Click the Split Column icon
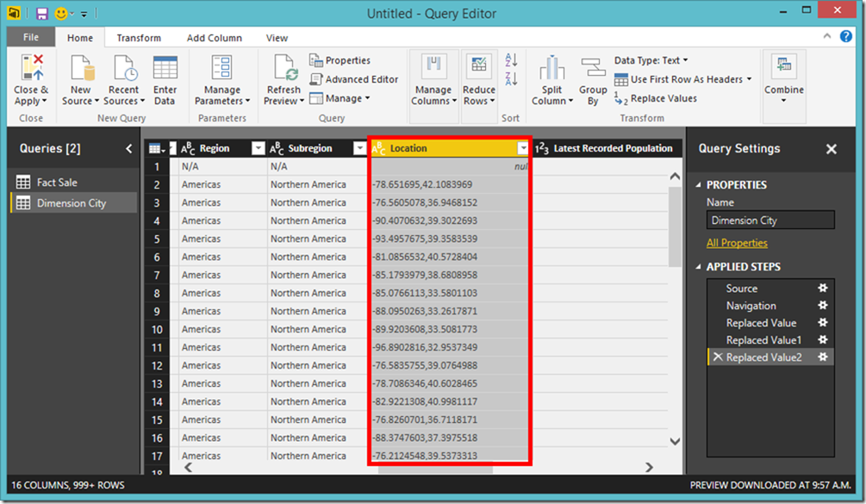This screenshot has width=866, height=504. [551, 68]
